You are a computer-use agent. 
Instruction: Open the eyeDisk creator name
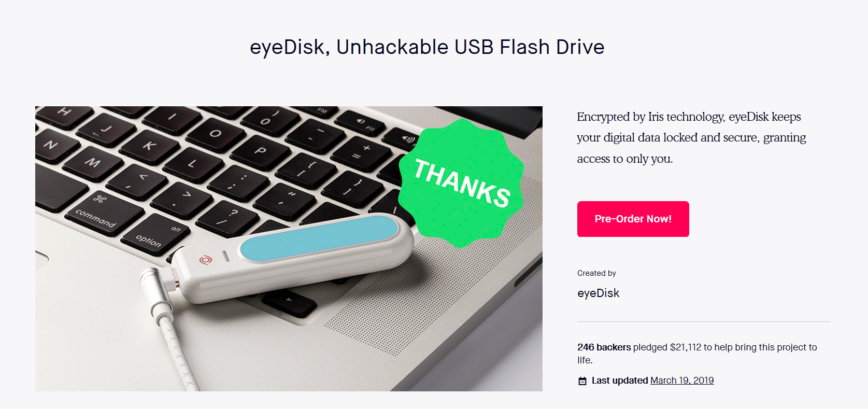[598, 293]
